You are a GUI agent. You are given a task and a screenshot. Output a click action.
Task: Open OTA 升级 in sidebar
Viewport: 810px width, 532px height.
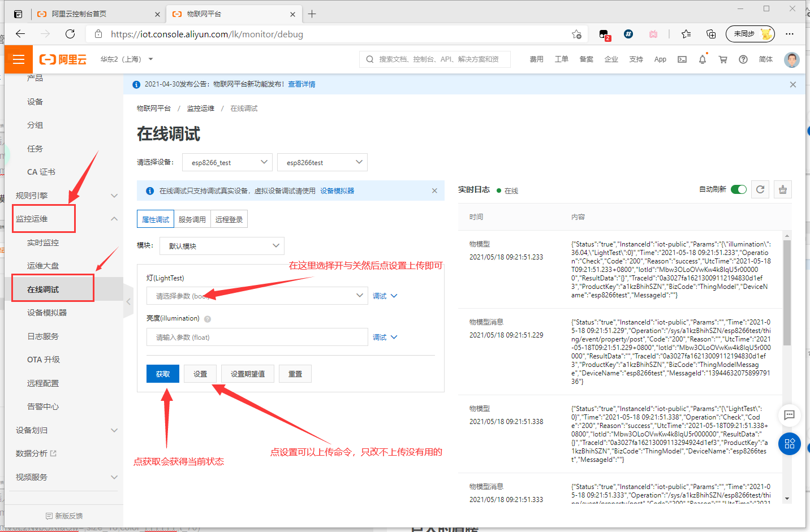[44, 360]
